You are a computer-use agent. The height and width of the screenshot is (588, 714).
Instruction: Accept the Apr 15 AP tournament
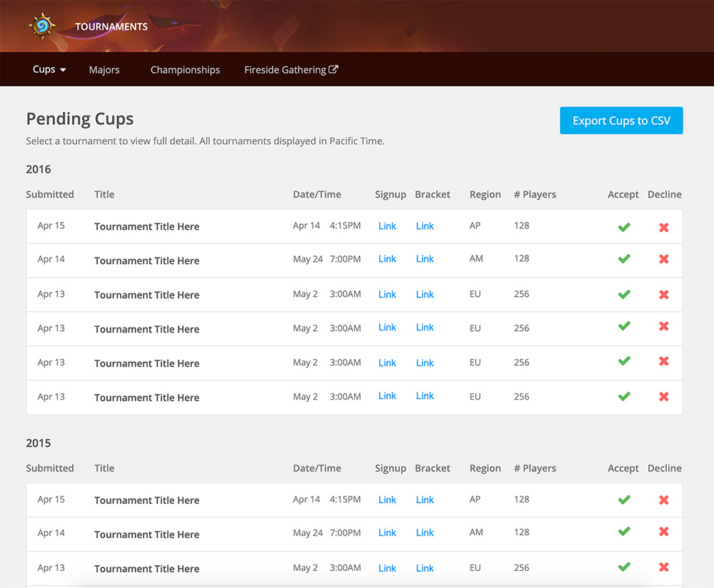click(x=623, y=226)
